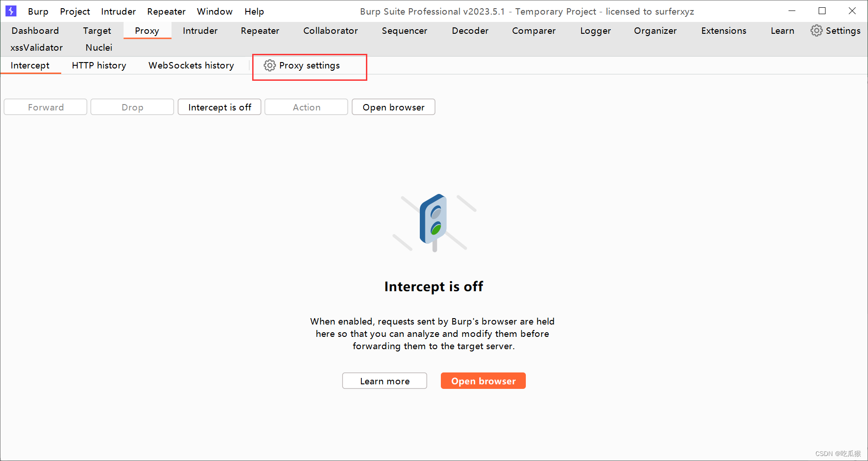The height and width of the screenshot is (461, 868).
Task: Click the Action button
Action: (306, 107)
